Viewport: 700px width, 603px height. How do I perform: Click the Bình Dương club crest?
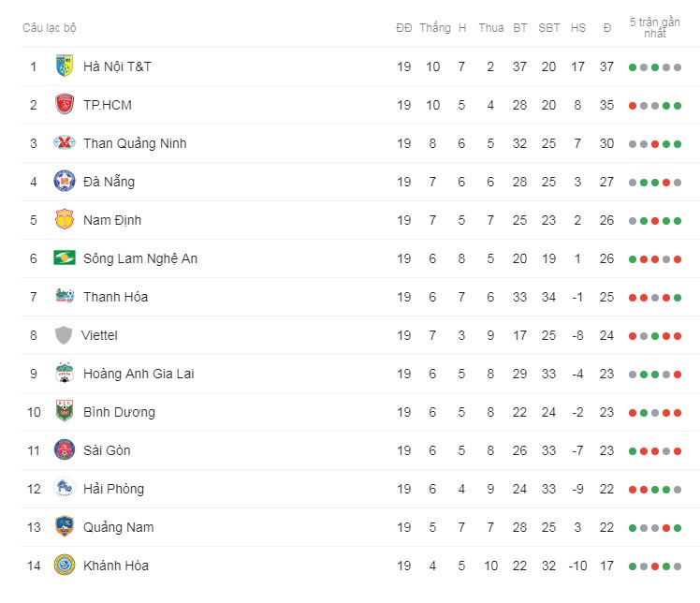(x=65, y=411)
